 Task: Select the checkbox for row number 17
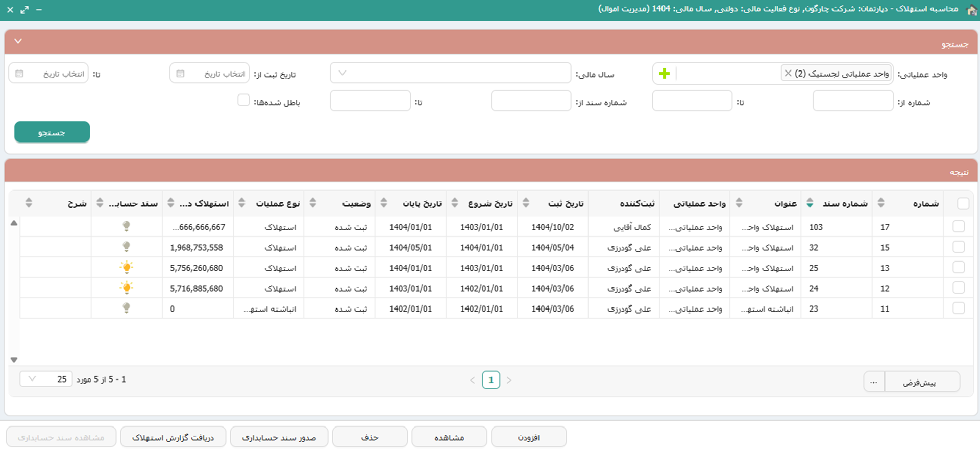[x=959, y=226]
